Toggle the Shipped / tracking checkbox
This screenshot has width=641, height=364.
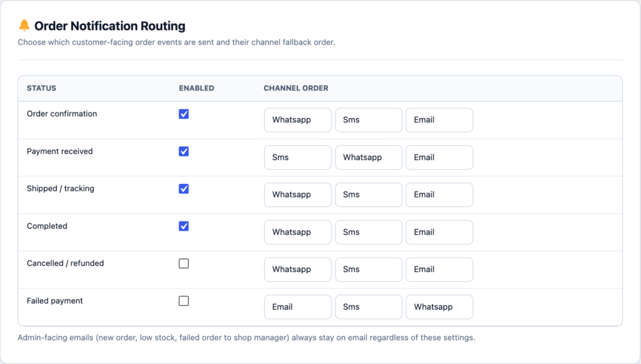pos(183,189)
